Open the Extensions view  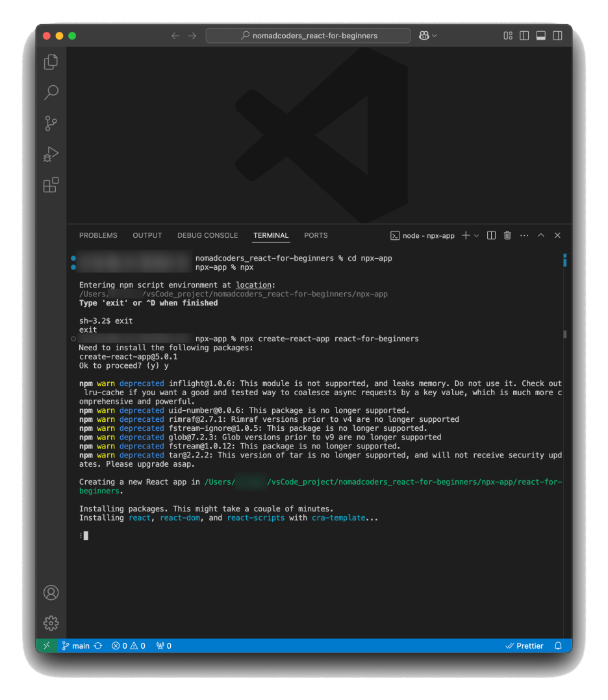pos(51,185)
